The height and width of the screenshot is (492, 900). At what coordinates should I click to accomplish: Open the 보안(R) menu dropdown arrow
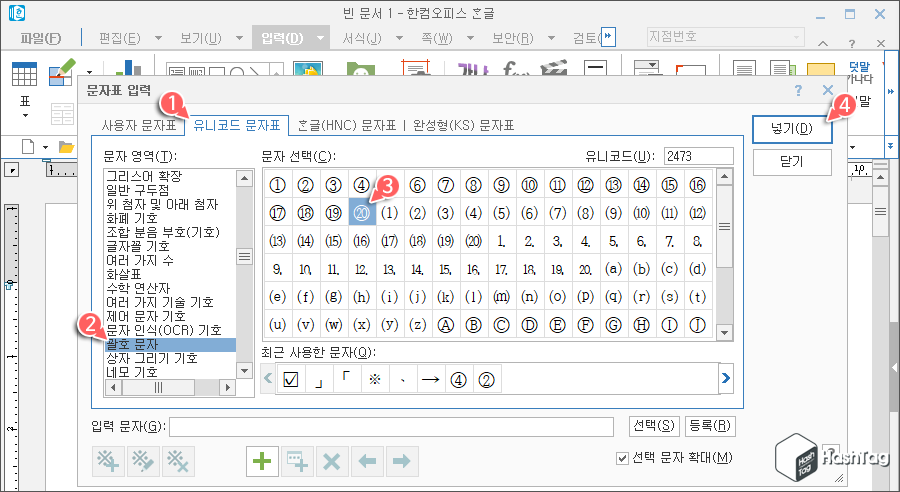pyautogui.click(x=552, y=38)
